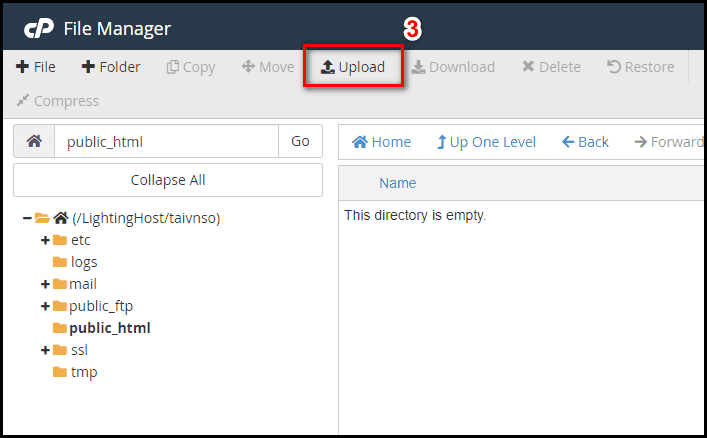Click the logs folder icon
707x438 pixels.
click(x=60, y=262)
